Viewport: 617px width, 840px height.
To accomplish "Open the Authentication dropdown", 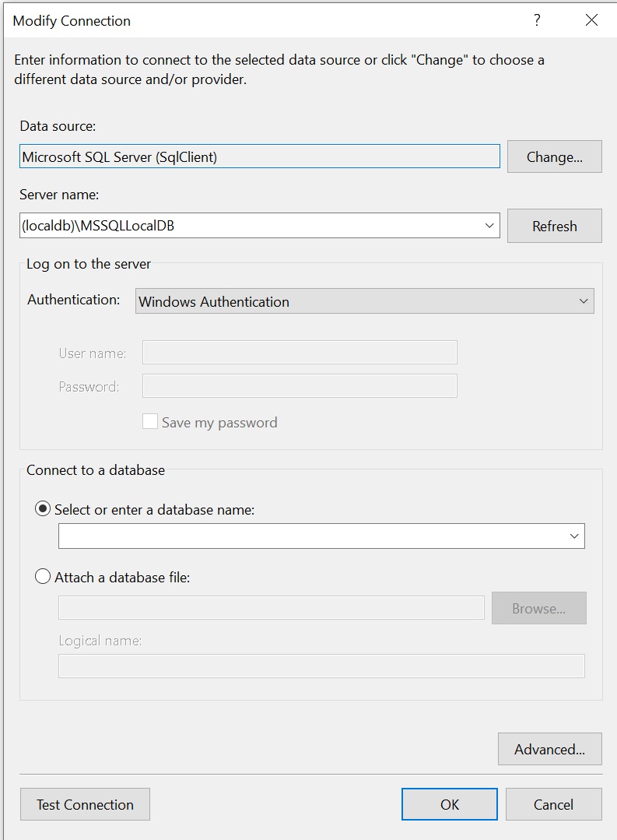I will [584, 301].
